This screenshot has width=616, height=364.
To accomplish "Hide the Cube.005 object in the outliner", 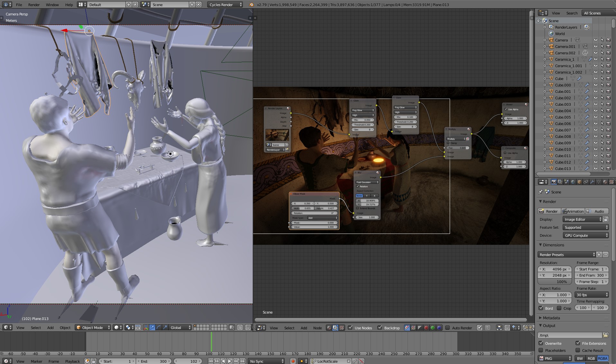I will pos(596,117).
